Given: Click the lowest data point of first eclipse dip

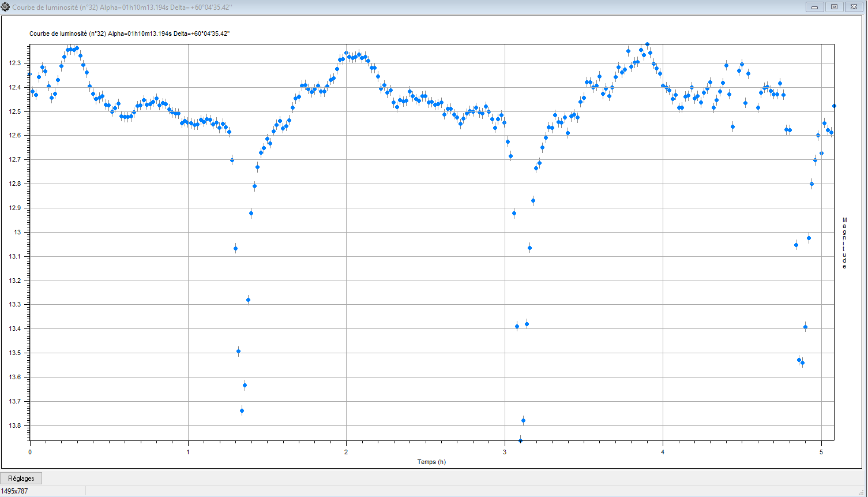Looking at the screenshot, I should click(x=242, y=411).
